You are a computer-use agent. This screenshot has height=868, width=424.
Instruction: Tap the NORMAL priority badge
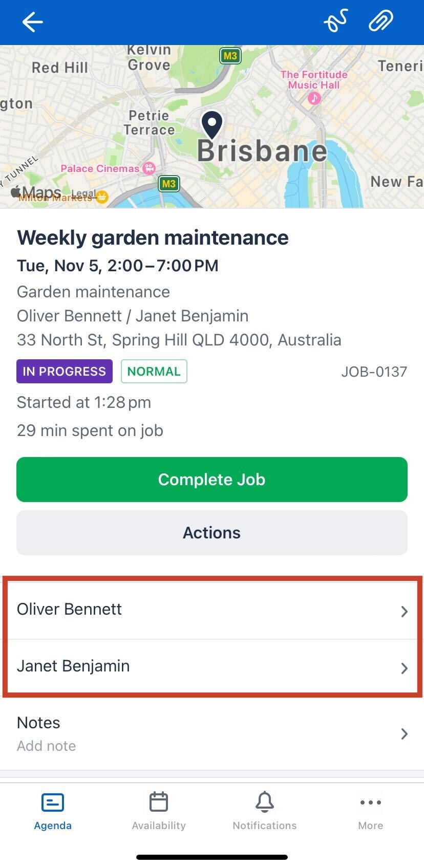click(x=154, y=372)
